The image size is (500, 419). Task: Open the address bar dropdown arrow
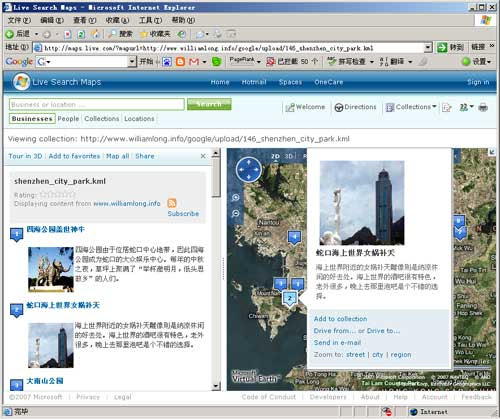[428, 48]
